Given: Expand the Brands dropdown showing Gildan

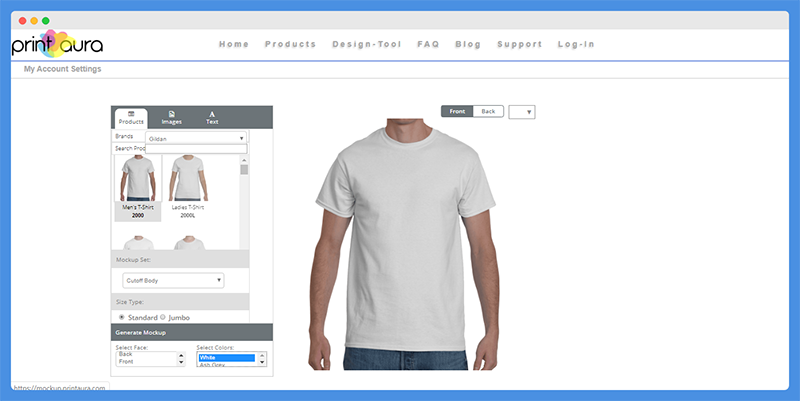Looking at the screenshot, I should pos(196,138).
